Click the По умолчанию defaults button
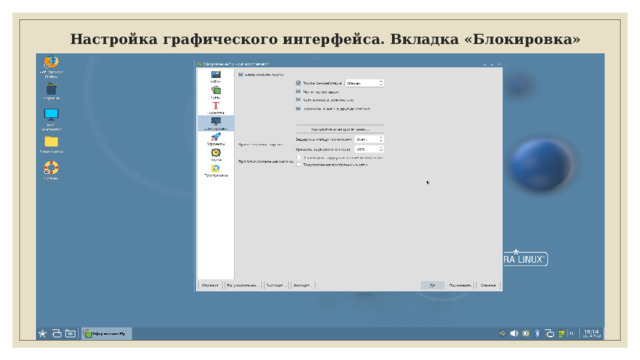 (243, 285)
